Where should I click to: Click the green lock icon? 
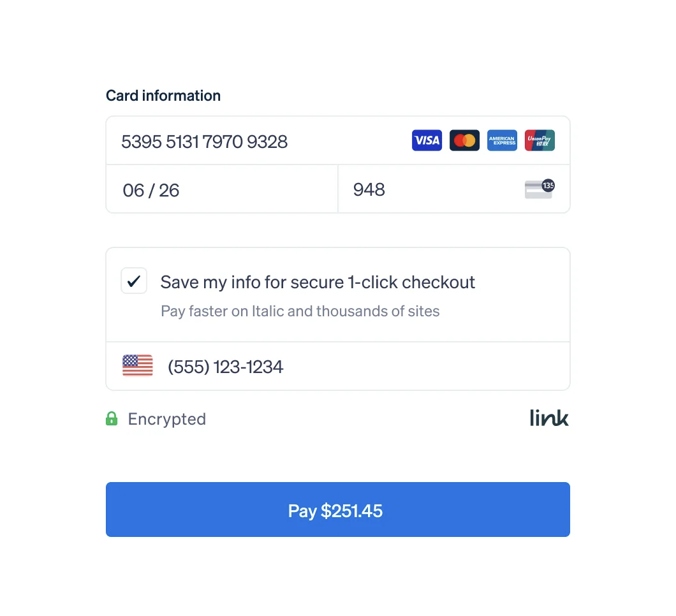coord(112,419)
